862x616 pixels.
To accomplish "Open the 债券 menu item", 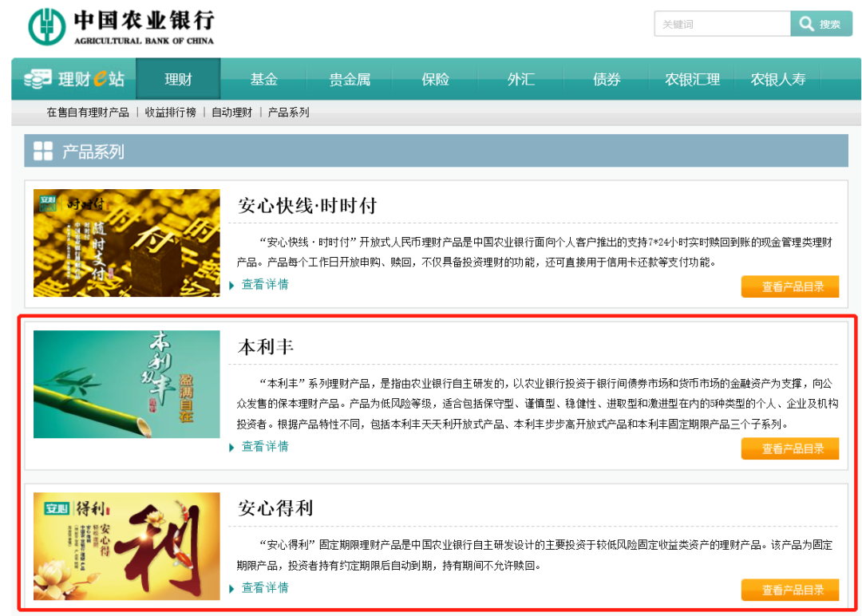I will 607,80.
